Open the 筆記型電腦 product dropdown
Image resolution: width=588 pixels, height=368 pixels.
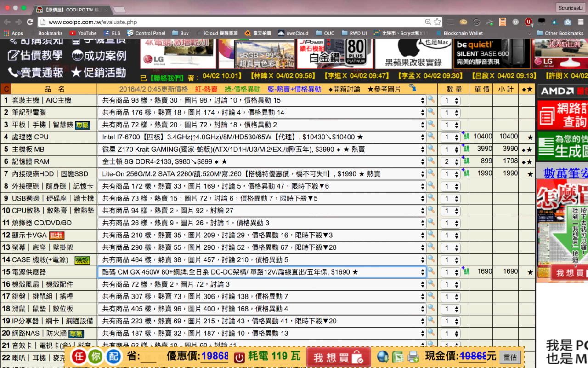click(262, 112)
